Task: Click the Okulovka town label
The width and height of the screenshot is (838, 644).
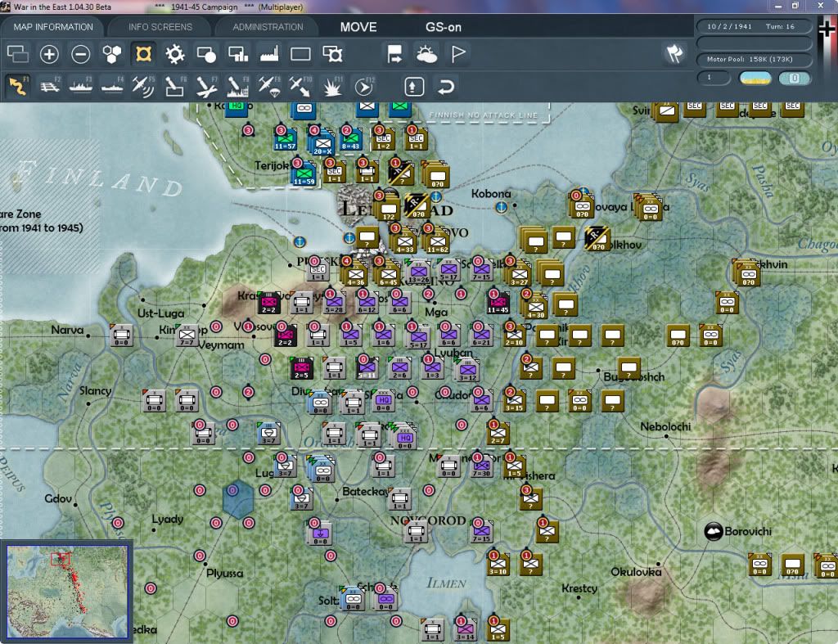Action: point(636,572)
